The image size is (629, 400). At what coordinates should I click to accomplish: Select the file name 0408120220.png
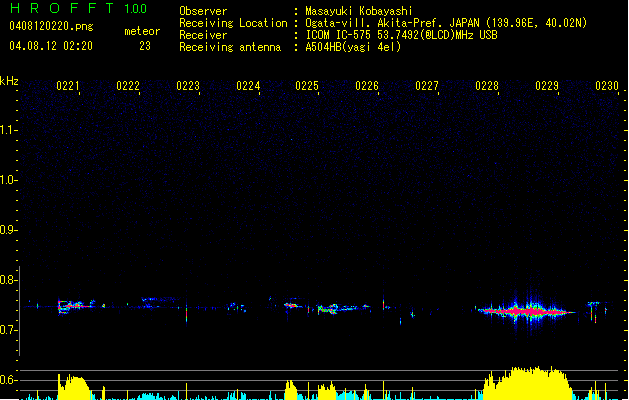[x=51, y=26]
